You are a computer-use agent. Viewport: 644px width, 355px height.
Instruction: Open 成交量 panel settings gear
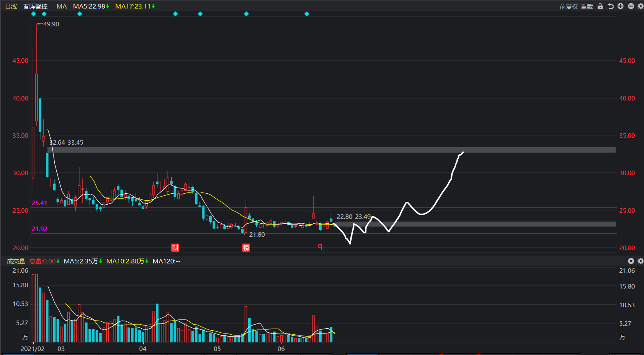[640, 261]
